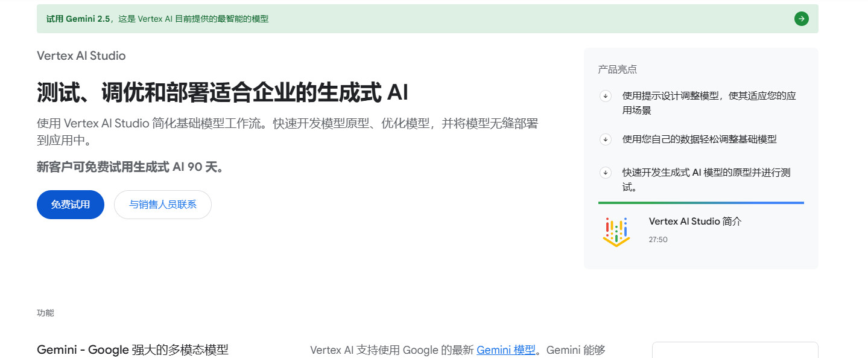Click the 产品亮点 panel heading
The height and width of the screenshot is (358, 868).
[617, 69]
